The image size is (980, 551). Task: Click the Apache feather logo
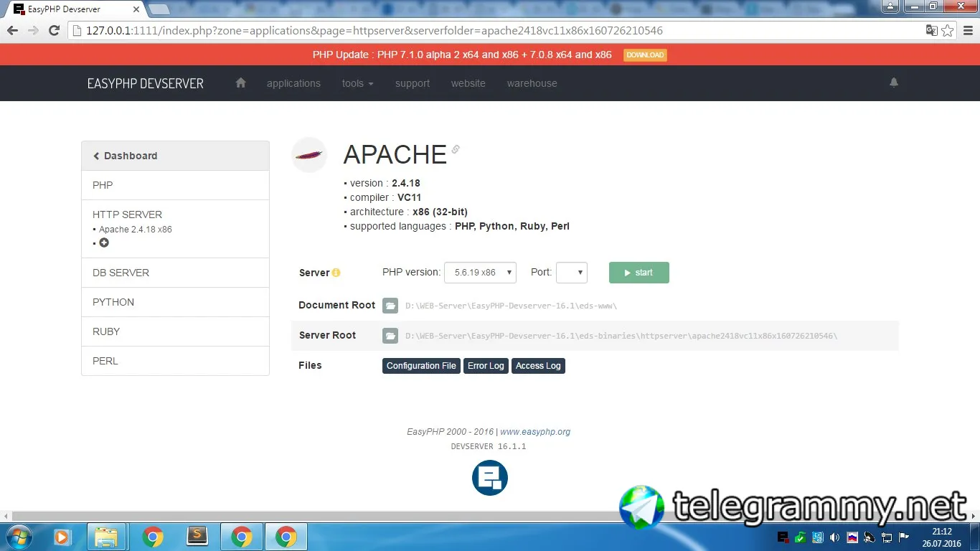(x=309, y=155)
